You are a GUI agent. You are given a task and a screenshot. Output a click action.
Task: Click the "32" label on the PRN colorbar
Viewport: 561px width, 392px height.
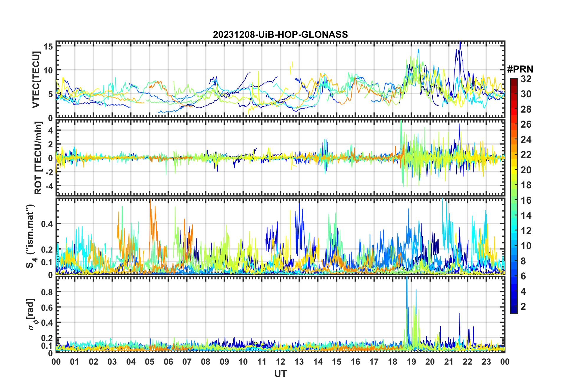[x=526, y=79]
